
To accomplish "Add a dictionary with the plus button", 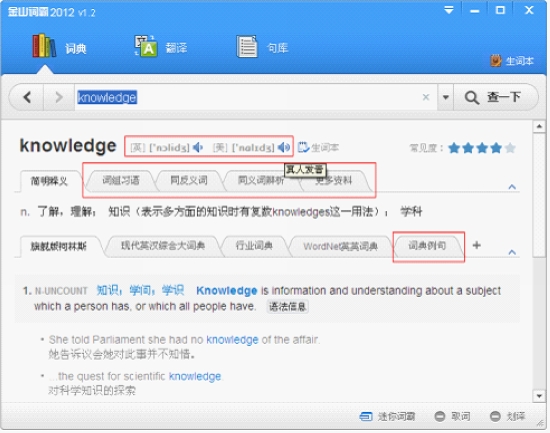I will (x=476, y=245).
